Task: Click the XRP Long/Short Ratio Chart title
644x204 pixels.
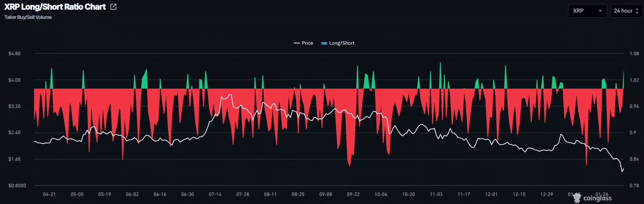Action: tap(55, 7)
